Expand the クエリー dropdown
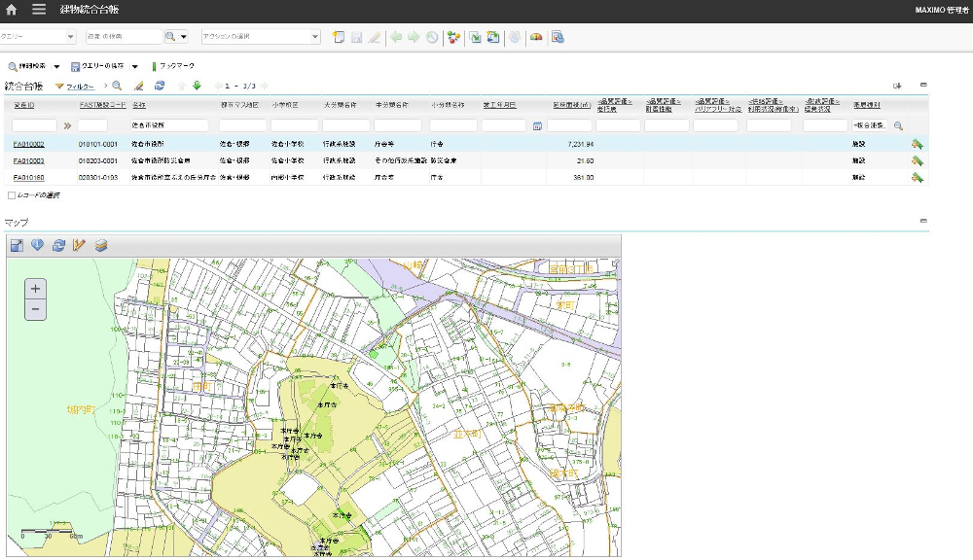The width and height of the screenshot is (973, 560). click(70, 37)
